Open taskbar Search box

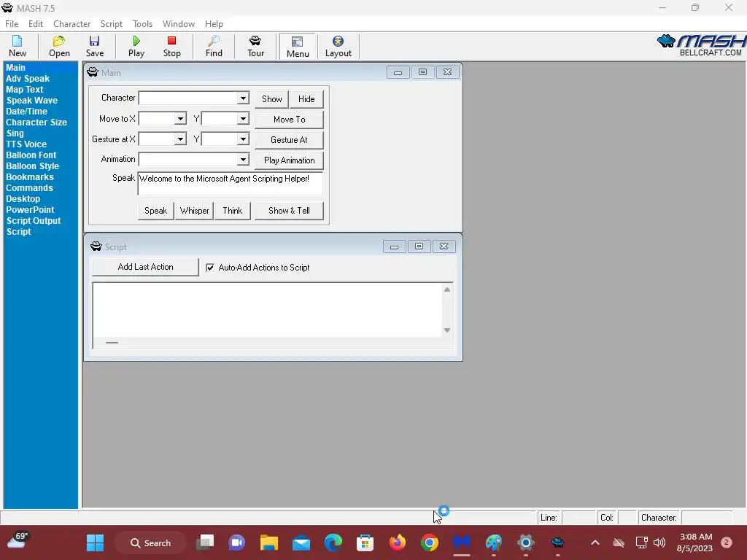(x=150, y=542)
